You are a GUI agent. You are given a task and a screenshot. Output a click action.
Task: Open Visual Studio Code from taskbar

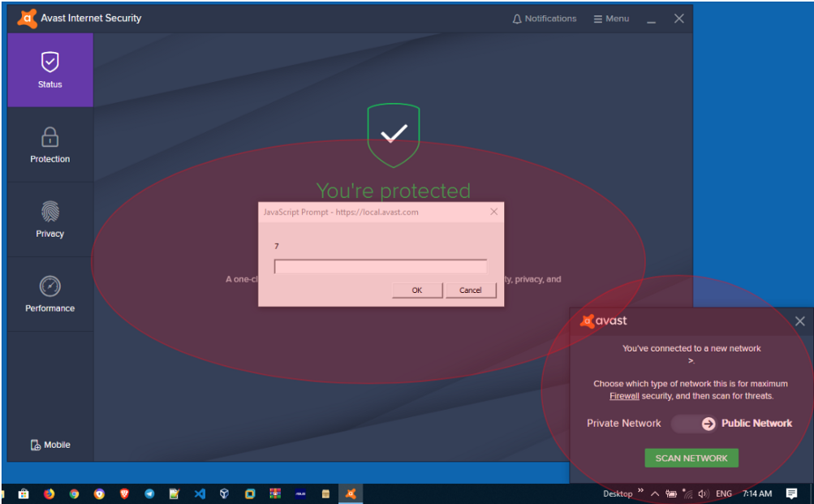point(200,493)
